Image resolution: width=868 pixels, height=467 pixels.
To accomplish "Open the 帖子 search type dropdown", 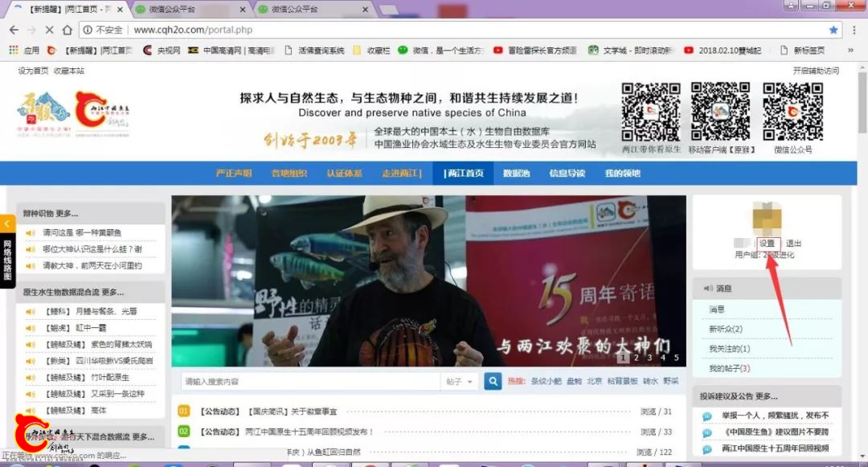I will (460, 381).
